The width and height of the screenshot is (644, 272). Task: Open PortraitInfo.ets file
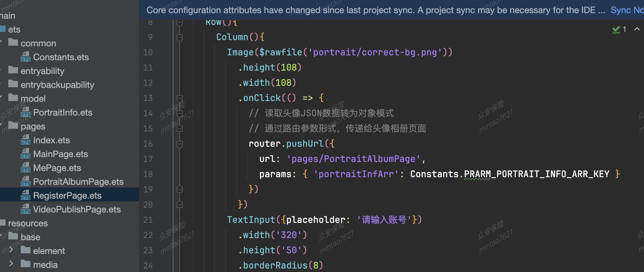point(63,112)
